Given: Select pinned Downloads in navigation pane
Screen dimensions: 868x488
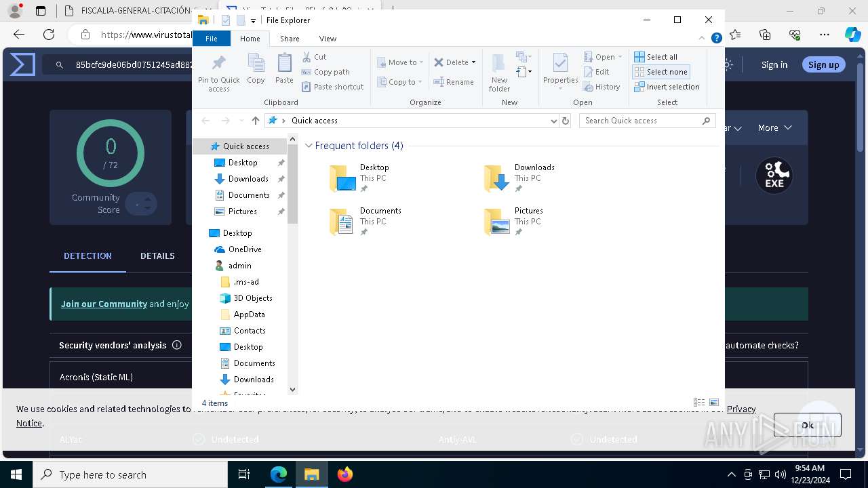Looking at the screenshot, I should pos(248,179).
